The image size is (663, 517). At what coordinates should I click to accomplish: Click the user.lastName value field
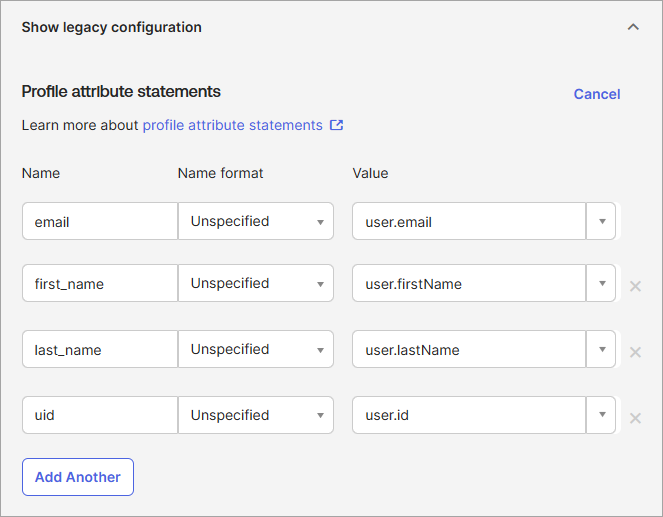coord(469,349)
